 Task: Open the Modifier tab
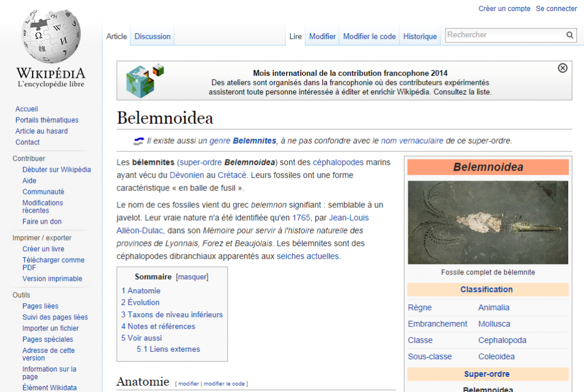pos(322,37)
